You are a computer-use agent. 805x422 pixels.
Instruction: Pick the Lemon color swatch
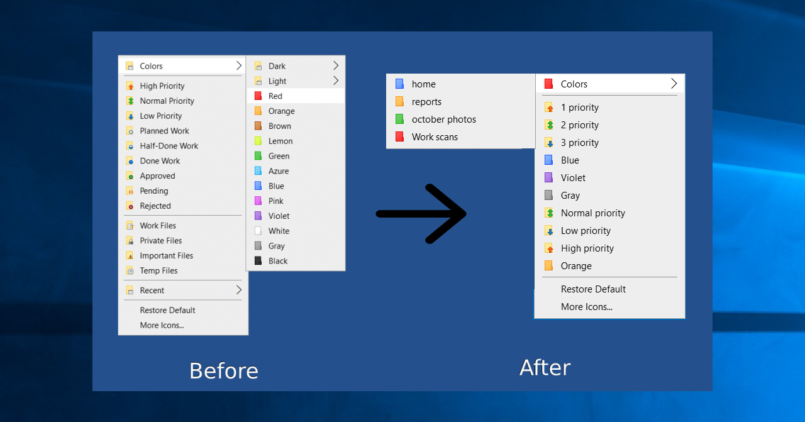(259, 141)
